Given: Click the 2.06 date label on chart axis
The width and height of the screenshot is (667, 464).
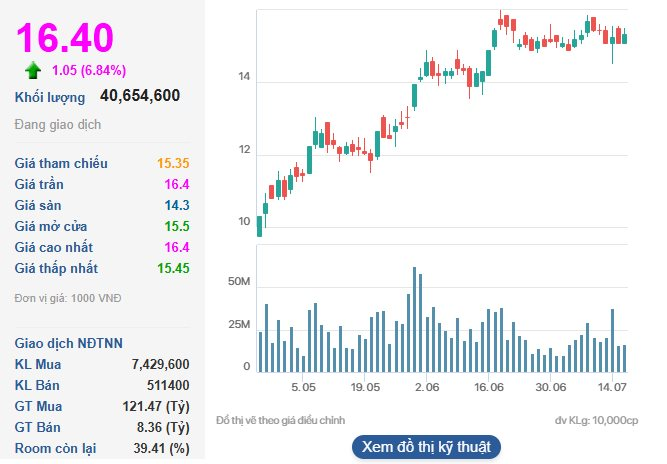Looking at the screenshot, I should coord(427,387).
